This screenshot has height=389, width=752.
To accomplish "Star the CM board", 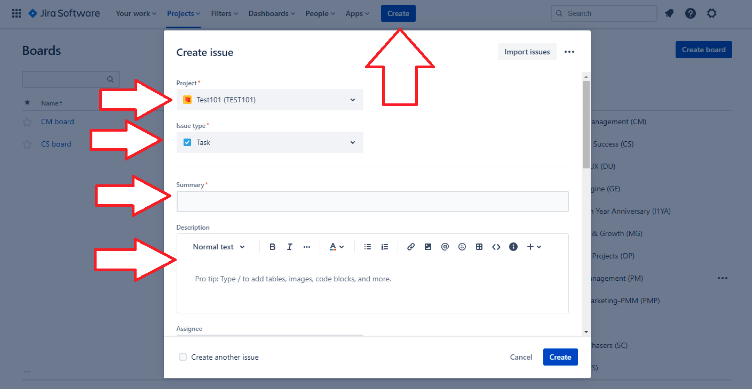I will [x=27, y=122].
